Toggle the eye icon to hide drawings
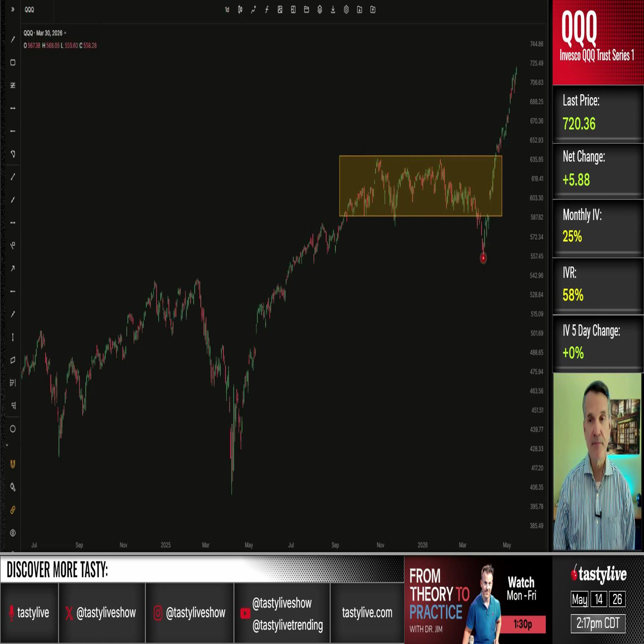 13,533
